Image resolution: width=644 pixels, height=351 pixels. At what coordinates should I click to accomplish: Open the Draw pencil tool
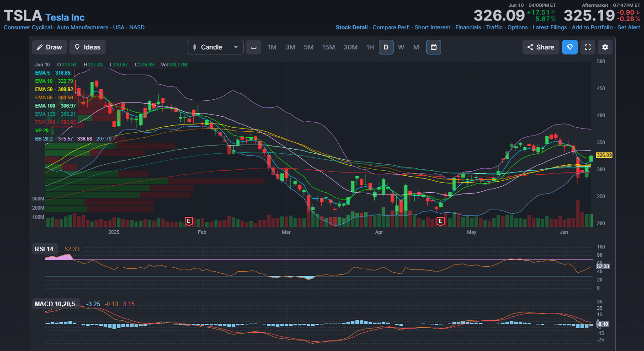pos(49,47)
